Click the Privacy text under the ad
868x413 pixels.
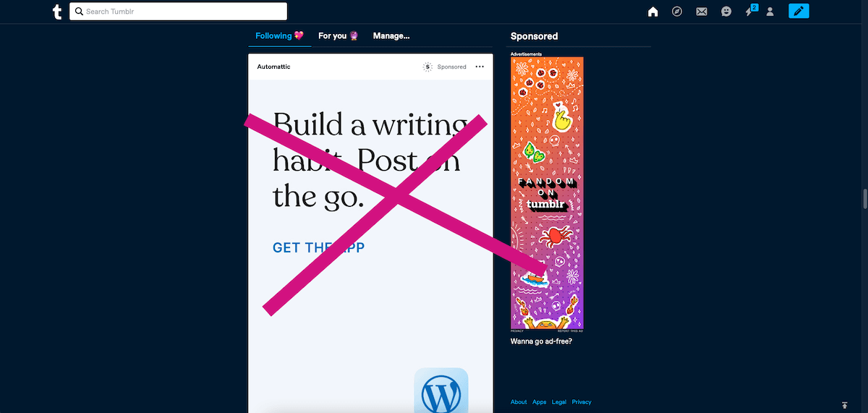pyautogui.click(x=517, y=331)
